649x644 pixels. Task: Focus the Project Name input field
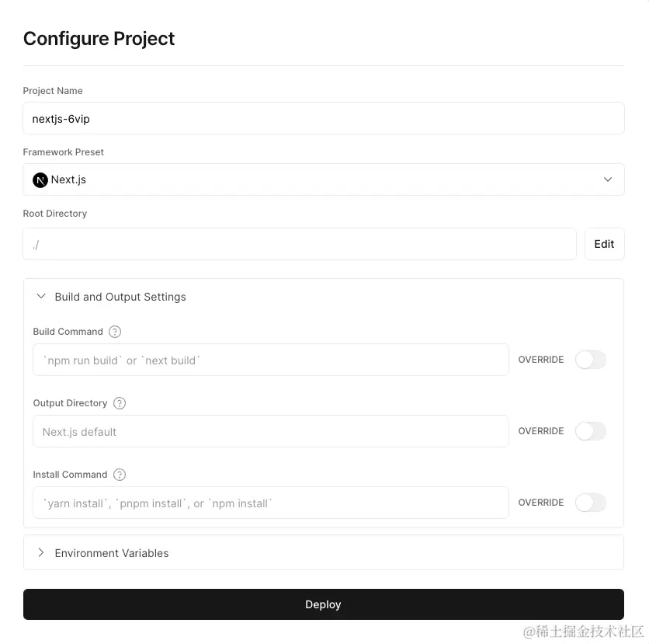click(324, 118)
